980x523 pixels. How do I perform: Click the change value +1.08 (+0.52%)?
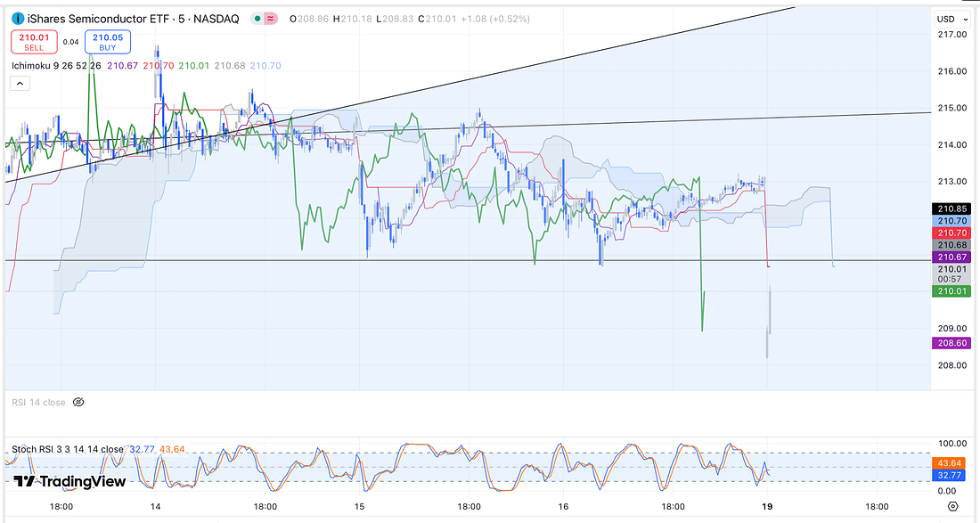pos(495,19)
